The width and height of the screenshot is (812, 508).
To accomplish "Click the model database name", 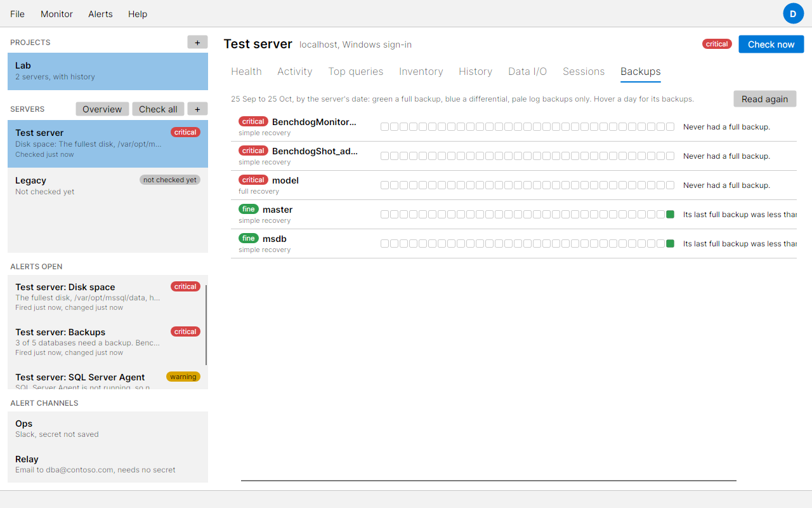I will (285, 180).
